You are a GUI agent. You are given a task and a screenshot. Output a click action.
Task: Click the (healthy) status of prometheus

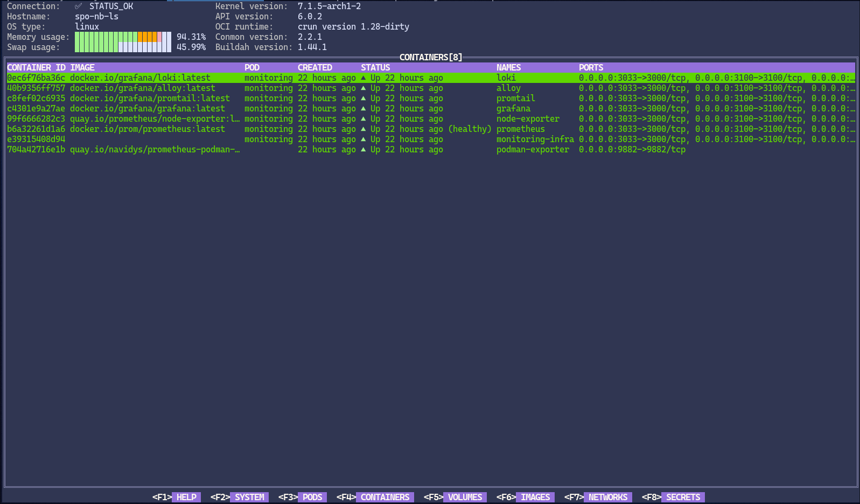(470, 129)
